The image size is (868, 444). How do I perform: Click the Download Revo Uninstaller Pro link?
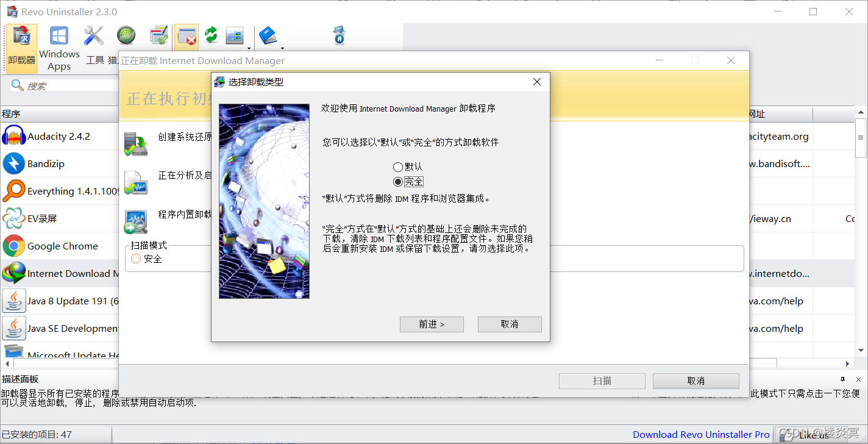[x=701, y=434]
